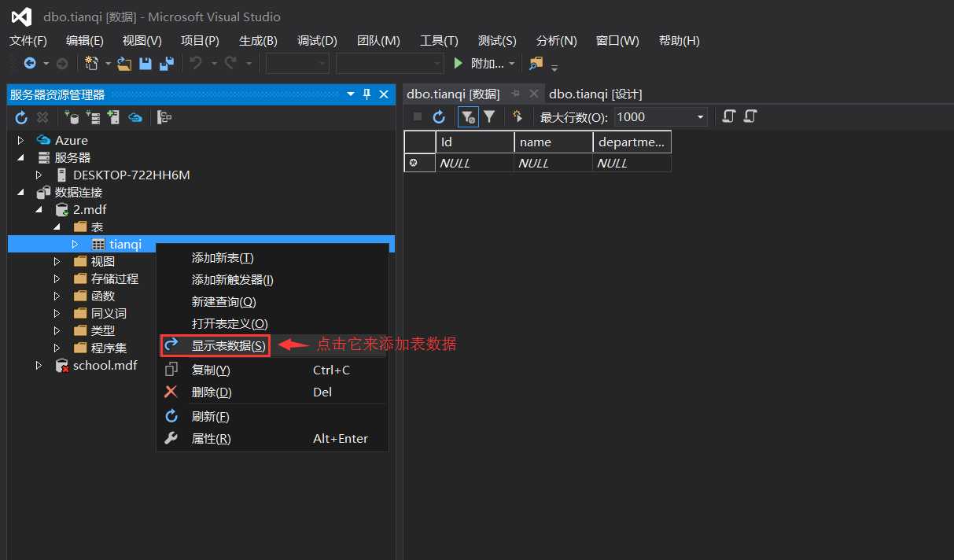The image size is (954, 560).
Task: Expand the school.mdf database node
Action: [39, 366]
